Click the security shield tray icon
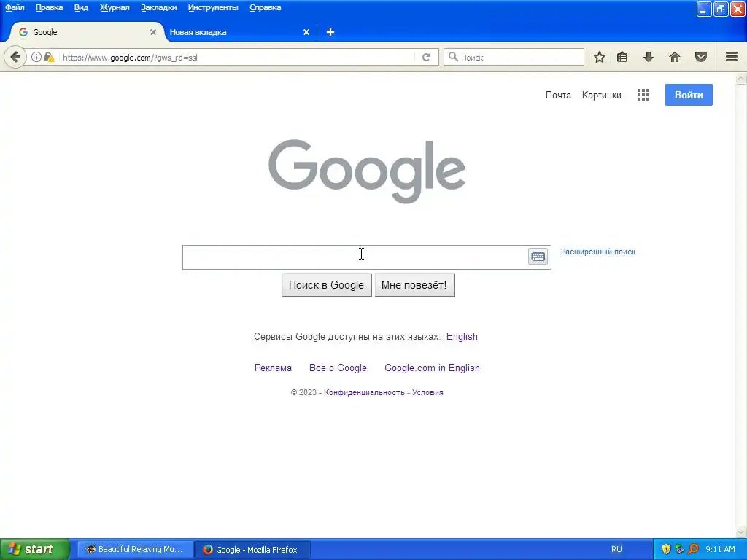This screenshot has width=747, height=560. click(666, 549)
